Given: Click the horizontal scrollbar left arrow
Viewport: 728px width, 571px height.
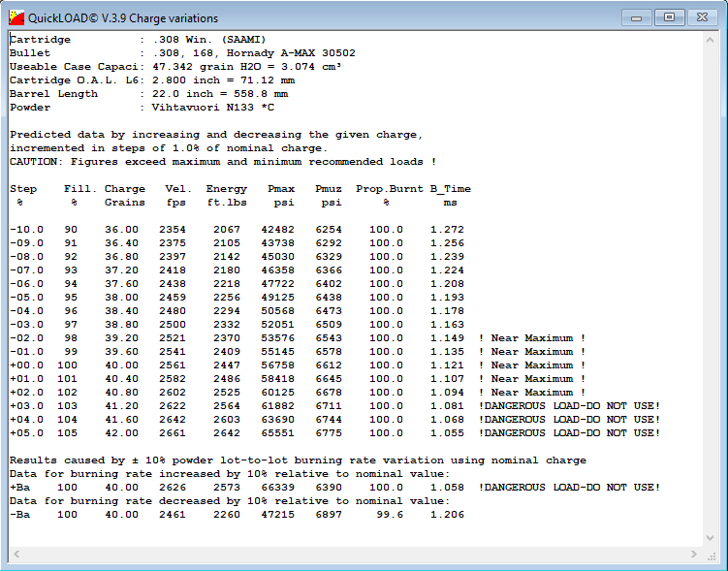Looking at the screenshot, I should (x=16, y=554).
